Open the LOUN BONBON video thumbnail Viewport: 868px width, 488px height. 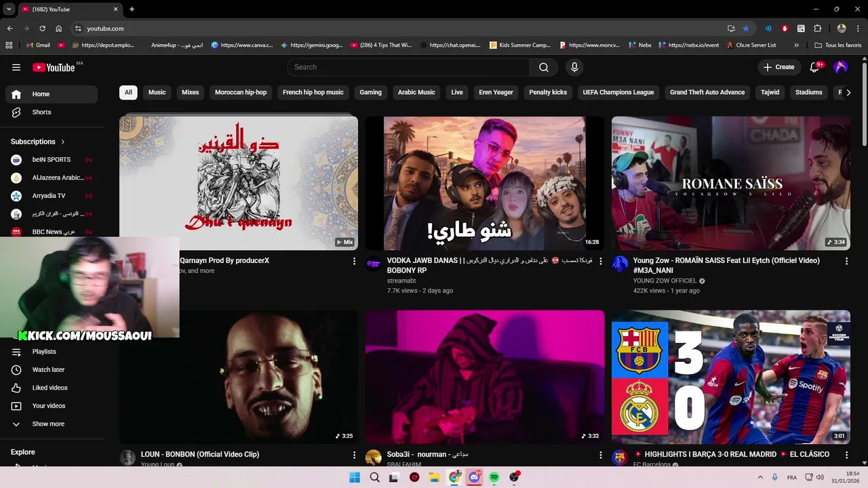click(239, 377)
